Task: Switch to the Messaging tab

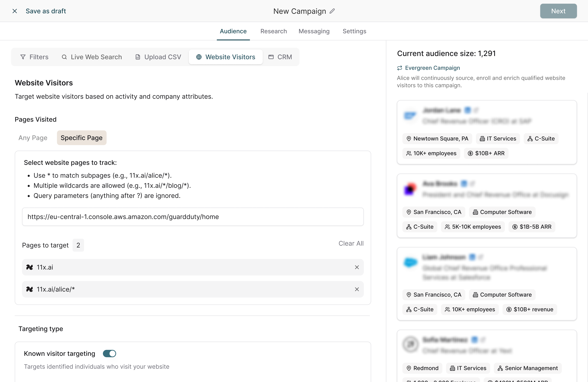Action: tap(314, 31)
